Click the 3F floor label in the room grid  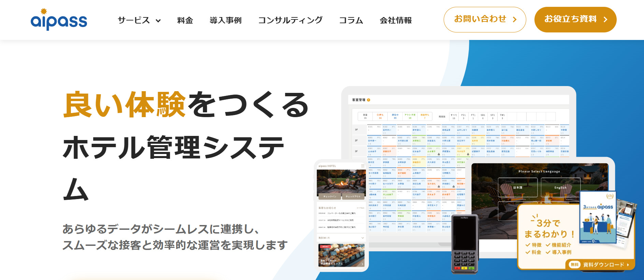356,151
